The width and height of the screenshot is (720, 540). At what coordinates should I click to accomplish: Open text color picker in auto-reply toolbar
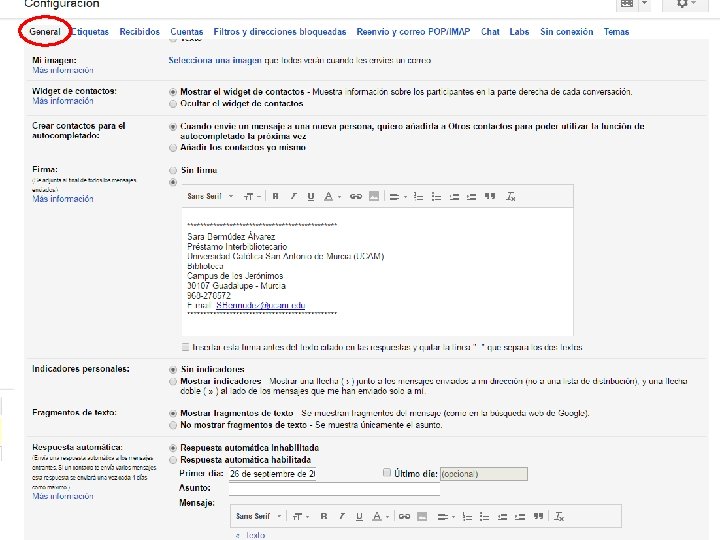point(381,517)
